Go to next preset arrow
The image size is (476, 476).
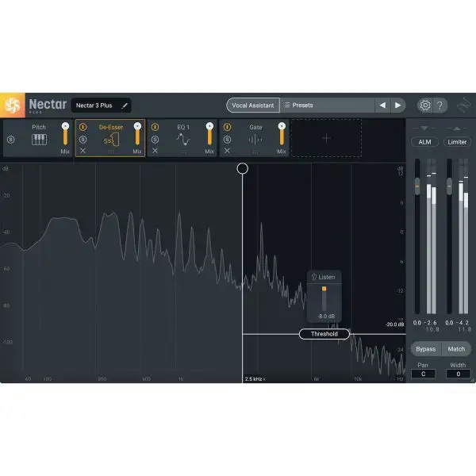point(397,105)
